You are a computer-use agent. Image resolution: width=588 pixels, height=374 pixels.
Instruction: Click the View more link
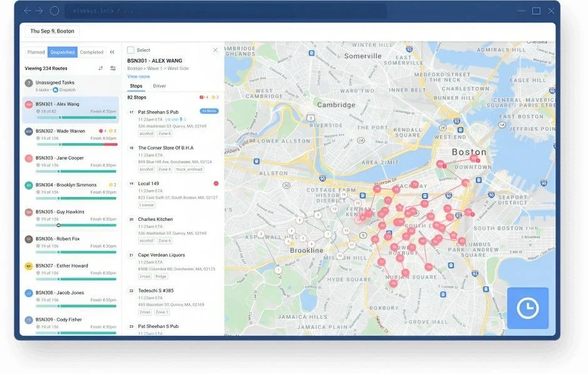138,76
